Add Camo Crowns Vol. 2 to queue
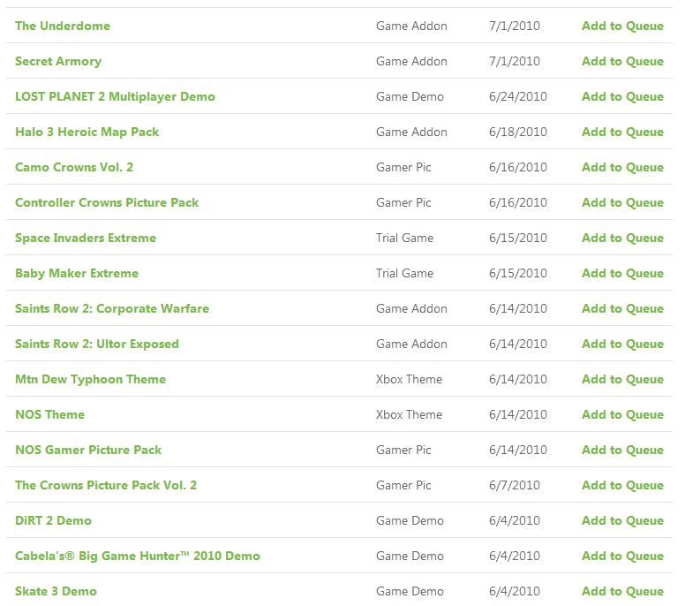Image resolution: width=700 pixels, height=606 pixels. point(622,167)
